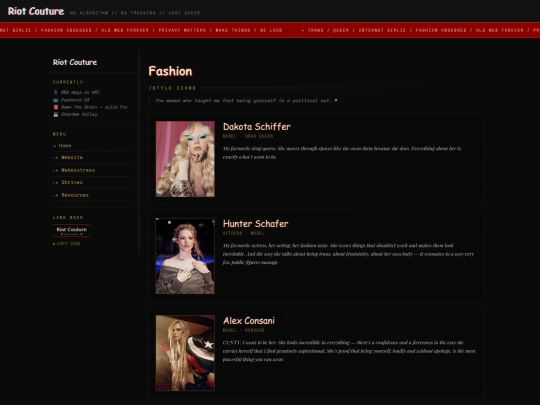
Task: Open Alex Consani's portrait photo
Action: (185, 353)
